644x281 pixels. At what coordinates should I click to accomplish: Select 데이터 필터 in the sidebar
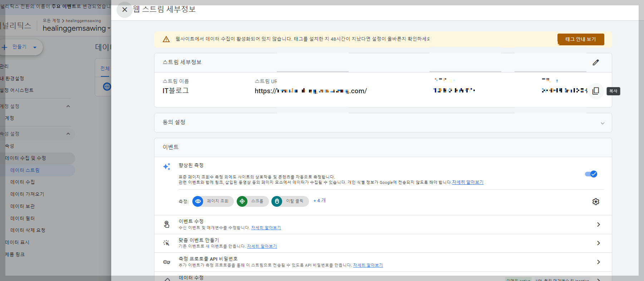coord(23,219)
